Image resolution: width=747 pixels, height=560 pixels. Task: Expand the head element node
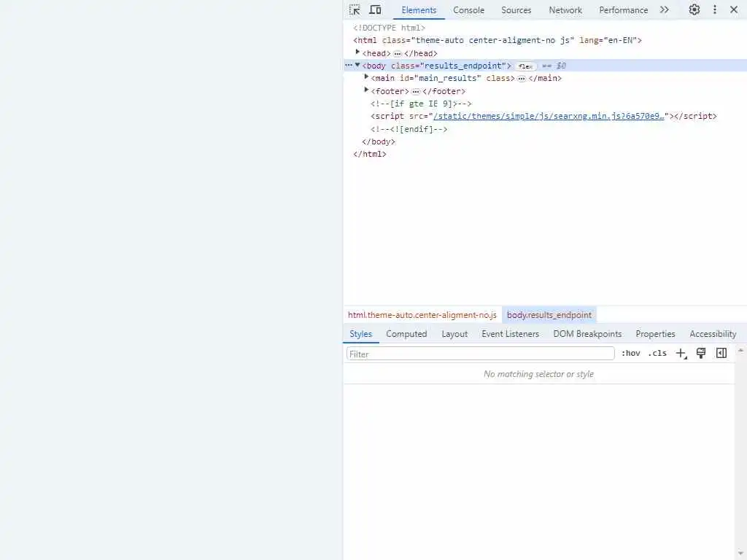point(357,52)
